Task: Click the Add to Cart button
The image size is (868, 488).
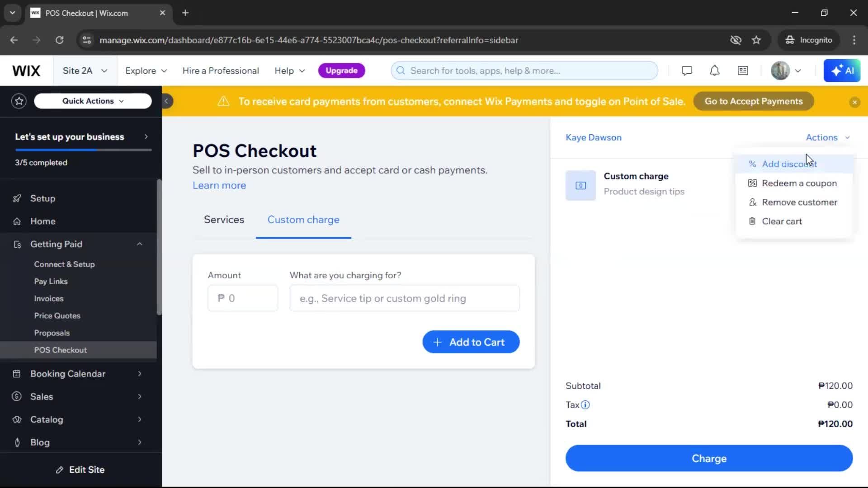Action: click(471, 342)
